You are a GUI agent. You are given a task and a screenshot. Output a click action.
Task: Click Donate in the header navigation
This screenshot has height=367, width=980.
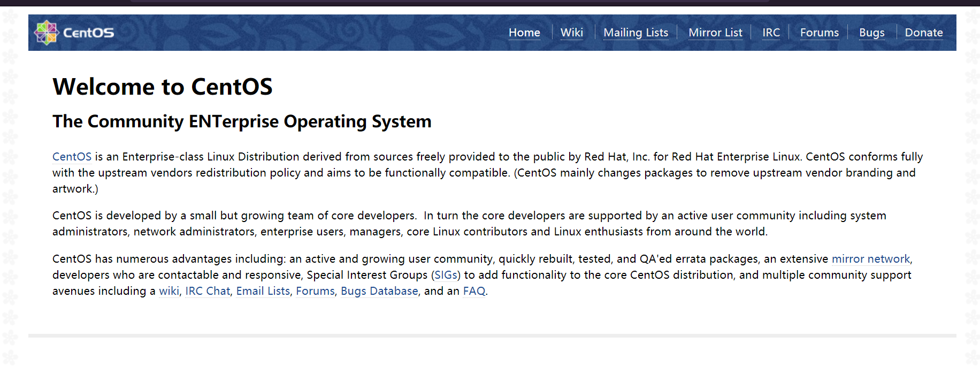pyautogui.click(x=923, y=33)
